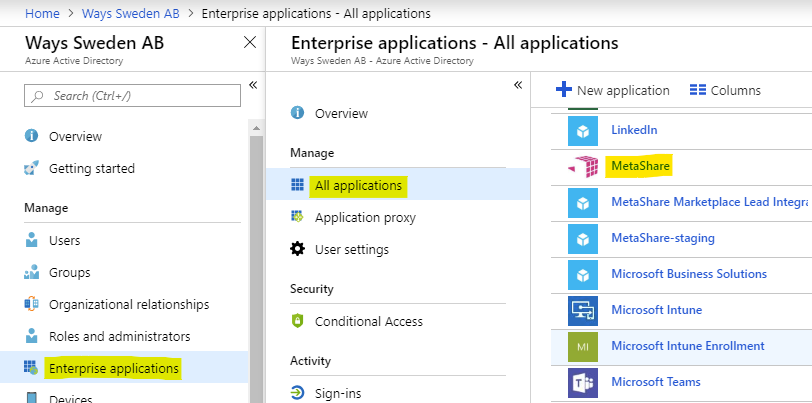This screenshot has height=403, width=812.
Task: Click the LinkedIn application cube icon
Action: pyautogui.click(x=583, y=131)
